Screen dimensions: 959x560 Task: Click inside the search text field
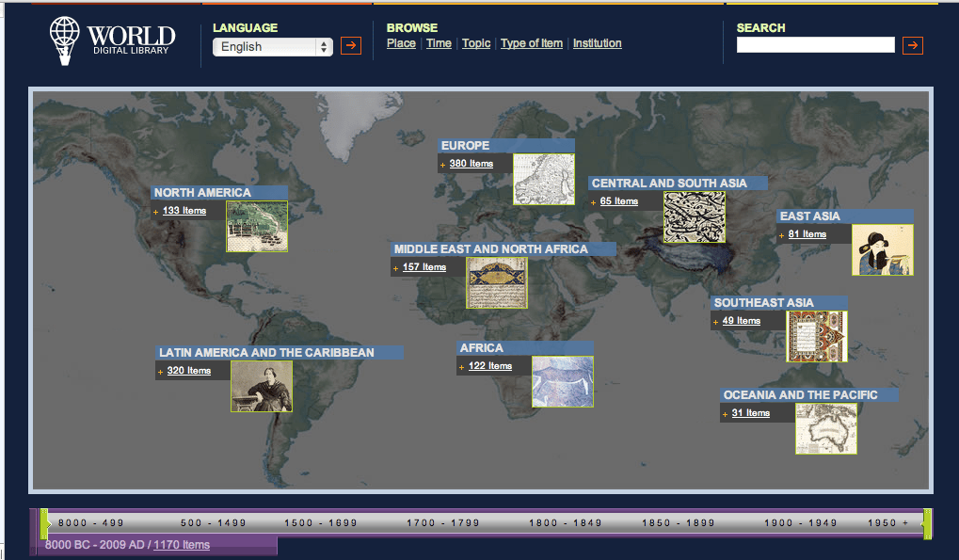tap(815, 44)
